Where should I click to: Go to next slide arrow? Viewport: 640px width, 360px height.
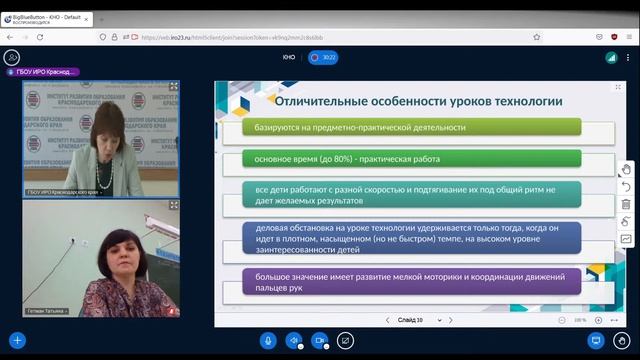click(451, 320)
